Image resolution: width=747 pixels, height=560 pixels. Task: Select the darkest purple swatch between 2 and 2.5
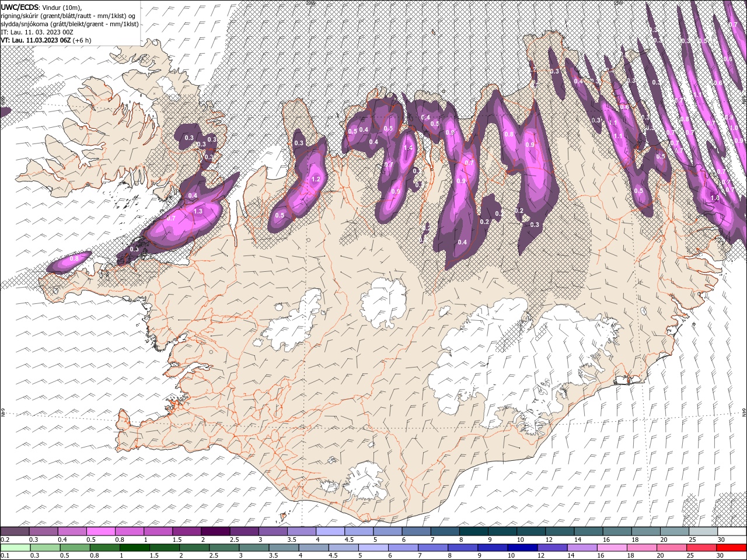click(x=215, y=531)
